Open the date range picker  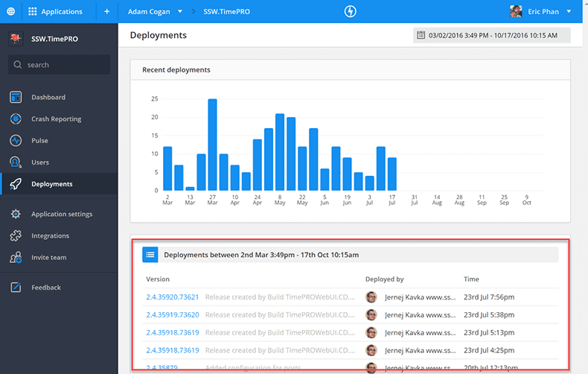(x=491, y=35)
